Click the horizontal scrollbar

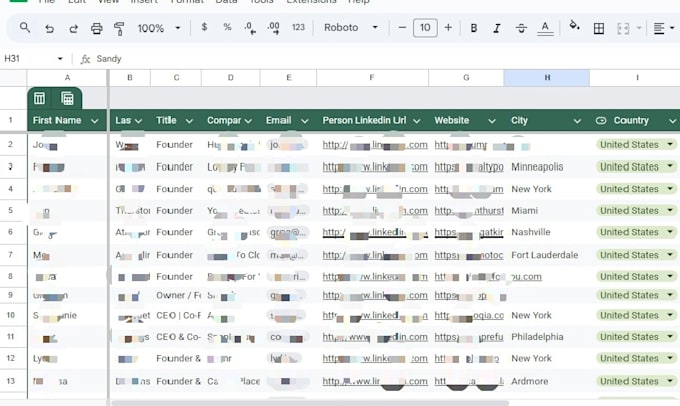click(310, 403)
